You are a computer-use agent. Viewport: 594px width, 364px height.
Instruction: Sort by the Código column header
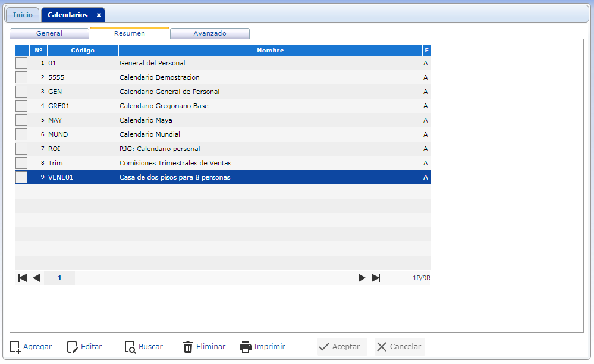(83, 51)
